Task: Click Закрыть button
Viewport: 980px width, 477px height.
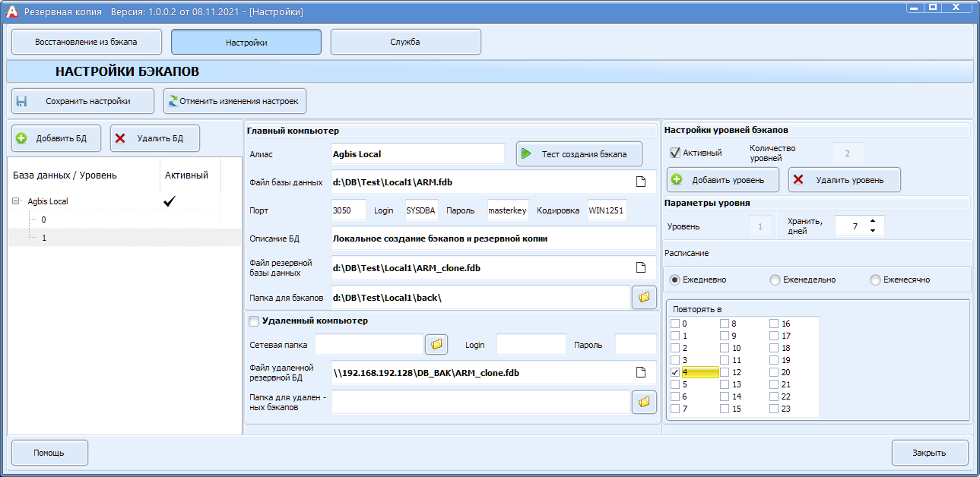Action: [x=930, y=453]
